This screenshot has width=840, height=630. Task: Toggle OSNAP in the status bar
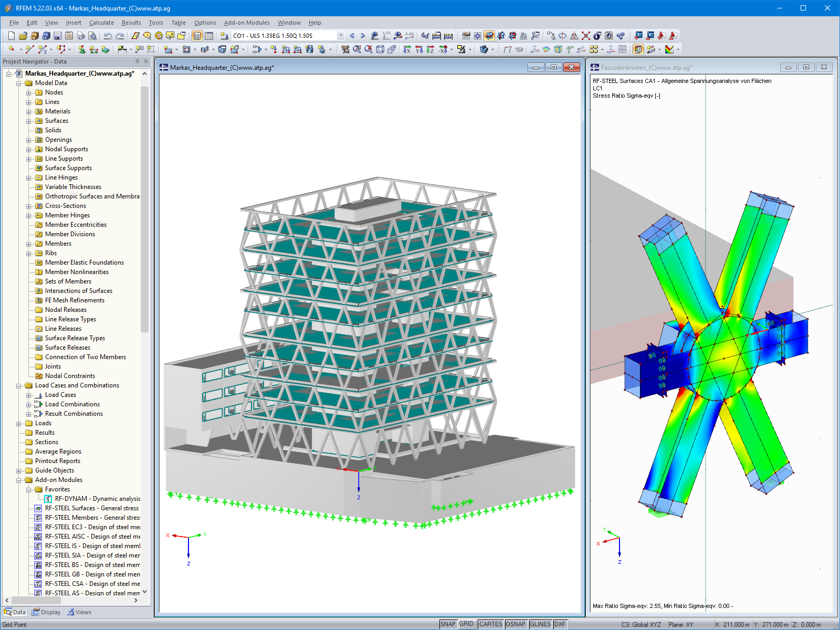pyautogui.click(x=516, y=624)
